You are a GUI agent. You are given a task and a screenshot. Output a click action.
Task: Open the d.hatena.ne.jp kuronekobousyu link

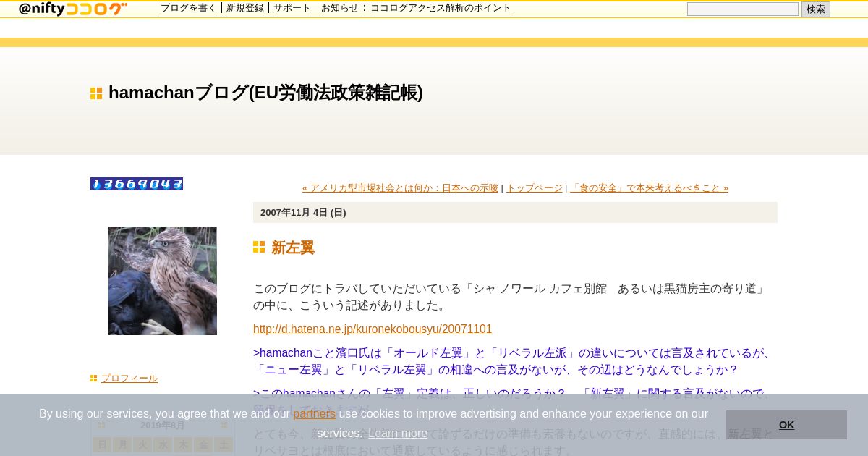coord(373,329)
